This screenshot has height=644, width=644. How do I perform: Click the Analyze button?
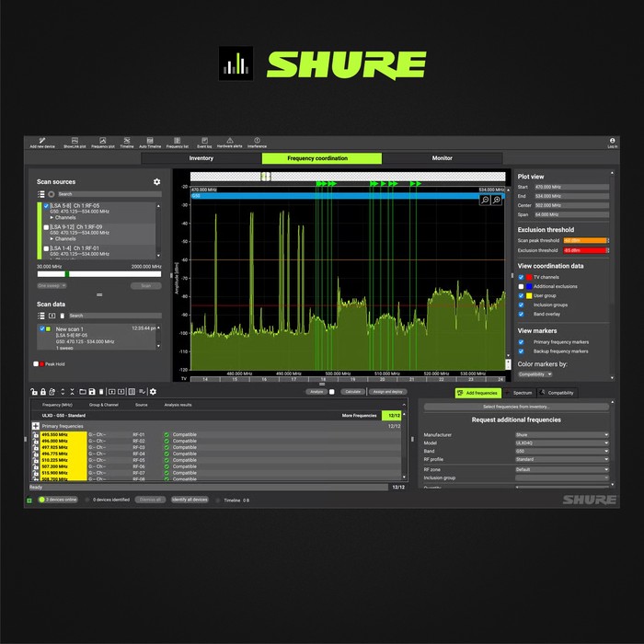316,392
